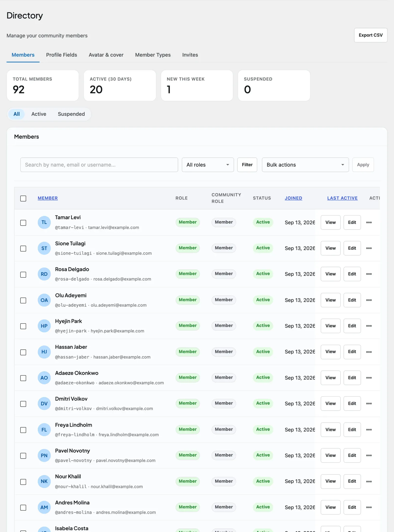The image size is (394, 532).
Task: Show only Suspended members filter
Action: pos(71,114)
